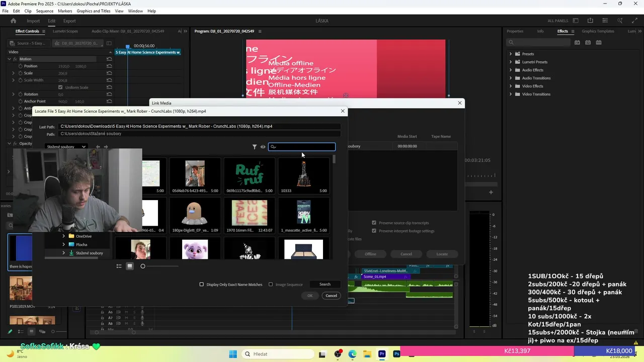Expand the Audio Transitions folder

(x=511, y=78)
